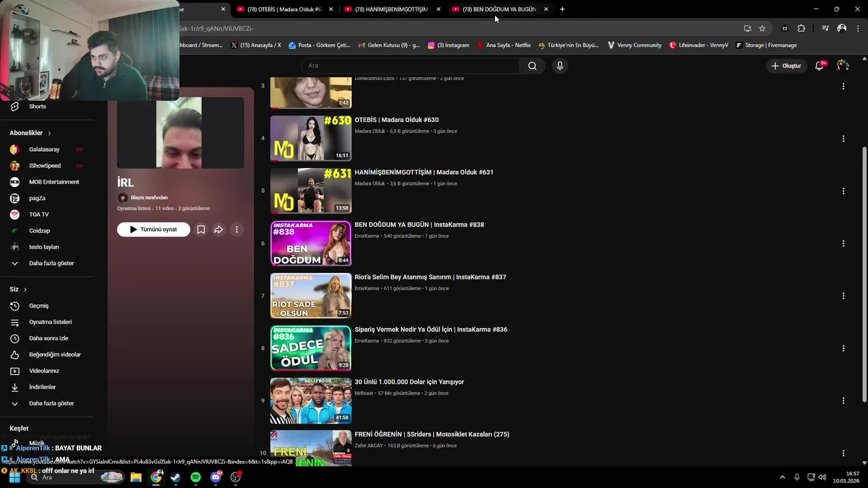Open Steam from the taskbar
Image resolution: width=868 pixels, height=488 pixels.
click(x=176, y=477)
